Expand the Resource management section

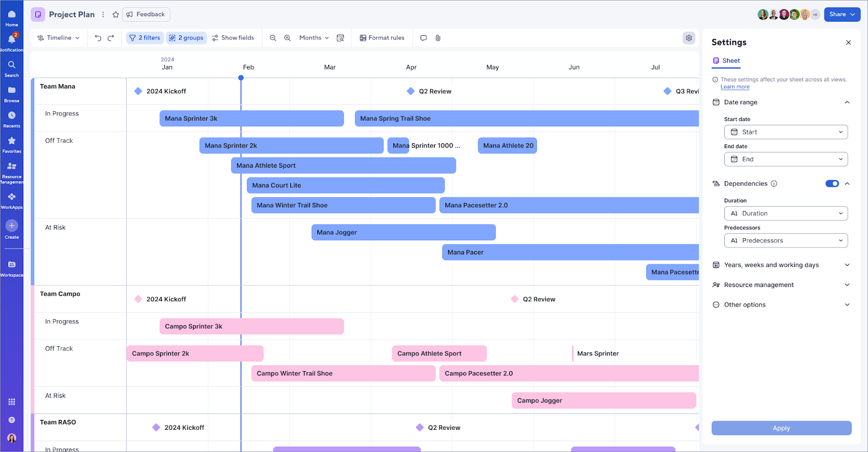click(781, 285)
